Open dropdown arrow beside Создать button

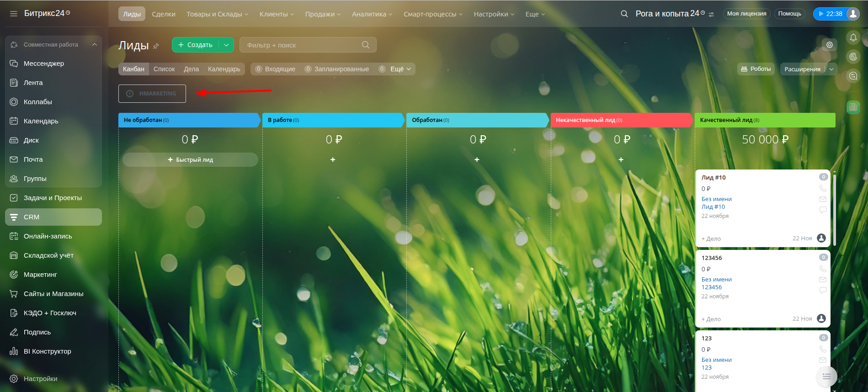(x=226, y=45)
